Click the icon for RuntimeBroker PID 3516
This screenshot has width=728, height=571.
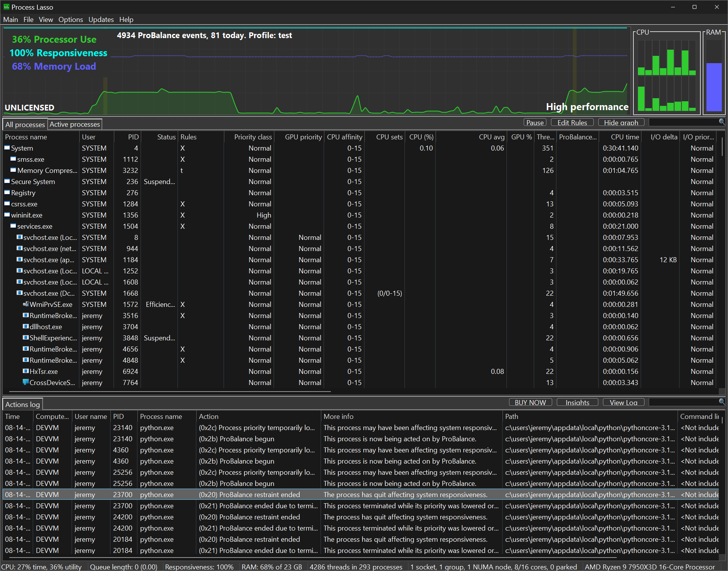(26, 315)
